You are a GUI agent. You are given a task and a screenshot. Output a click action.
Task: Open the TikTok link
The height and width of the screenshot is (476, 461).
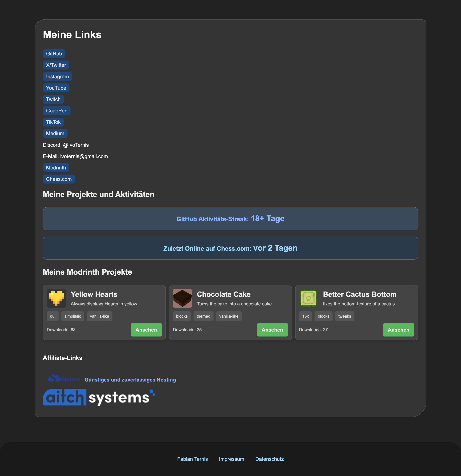click(53, 122)
